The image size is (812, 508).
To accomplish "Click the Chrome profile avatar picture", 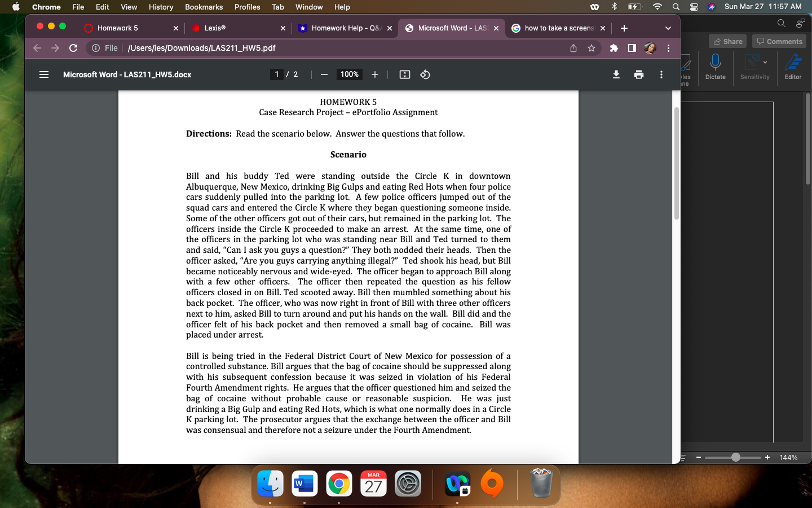I will click(x=650, y=48).
